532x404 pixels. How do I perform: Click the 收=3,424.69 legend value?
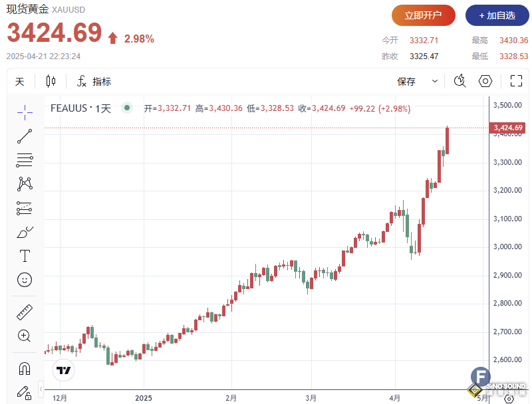(x=322, y=108)
